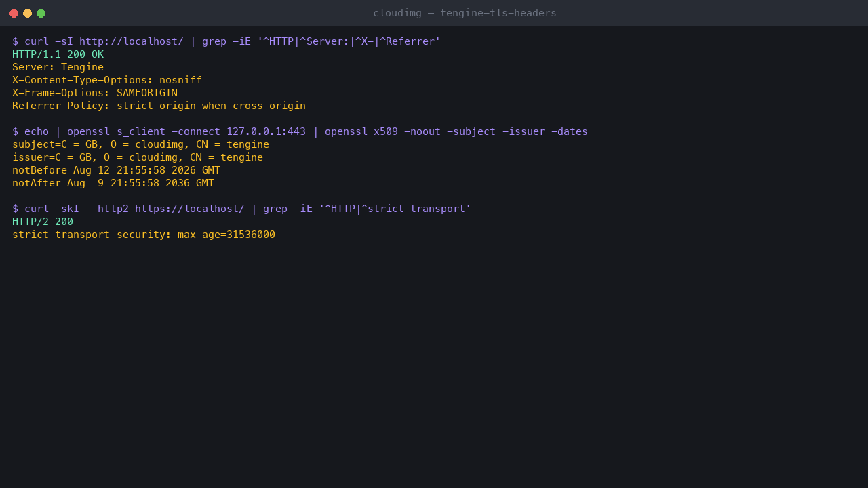Click the 'echo | openssl s_client' command line

pos(300,131)
